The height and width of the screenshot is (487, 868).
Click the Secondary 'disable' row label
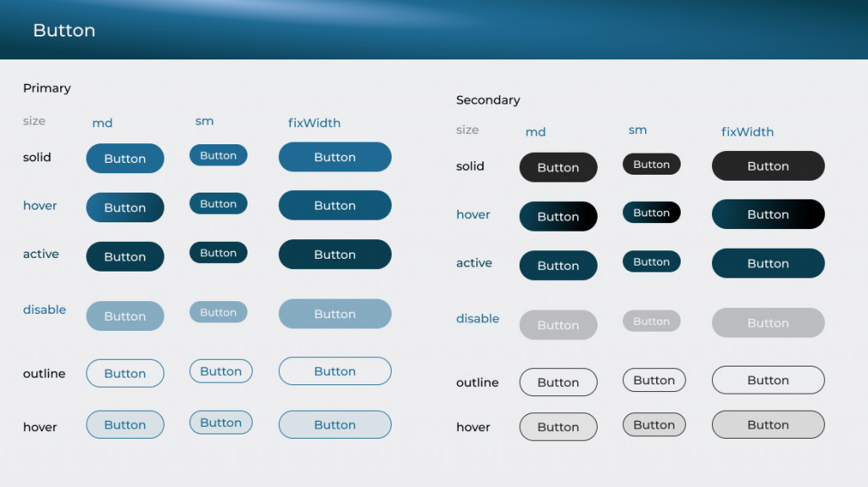478,318
